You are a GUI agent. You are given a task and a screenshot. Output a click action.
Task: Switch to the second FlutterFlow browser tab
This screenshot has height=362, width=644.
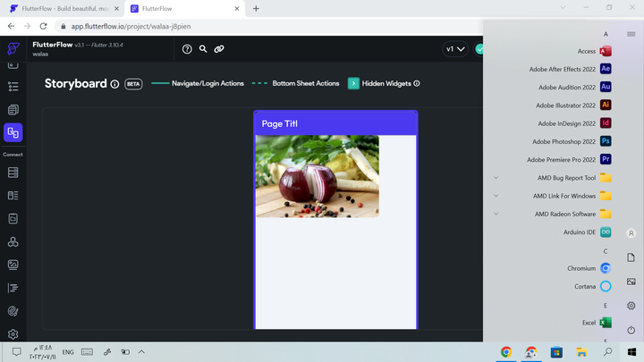[184, 9]
